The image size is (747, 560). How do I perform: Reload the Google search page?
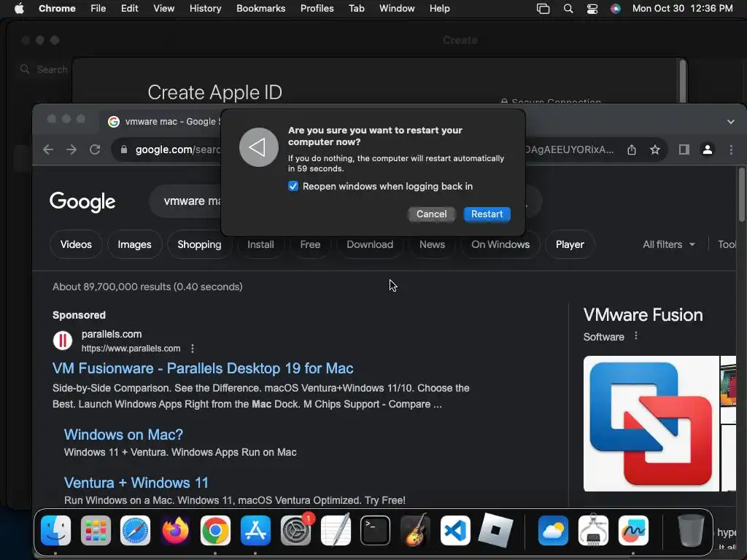95,149
